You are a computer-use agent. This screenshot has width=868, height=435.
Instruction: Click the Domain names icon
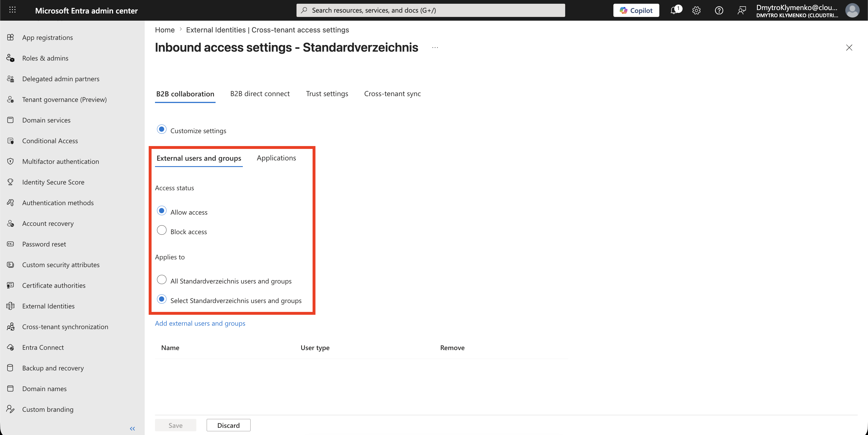(x=10, y=389)
